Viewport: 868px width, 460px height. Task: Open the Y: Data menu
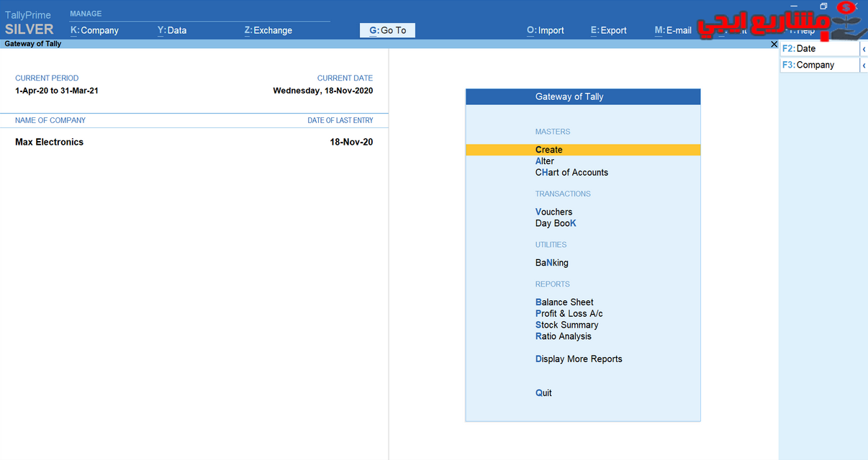(x=172, y=30)
